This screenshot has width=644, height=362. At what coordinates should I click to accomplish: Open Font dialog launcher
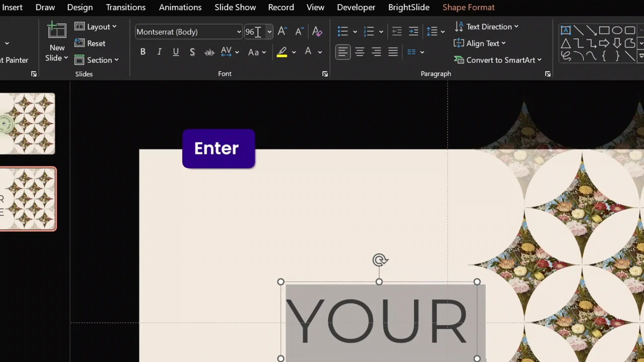point(325,74)
